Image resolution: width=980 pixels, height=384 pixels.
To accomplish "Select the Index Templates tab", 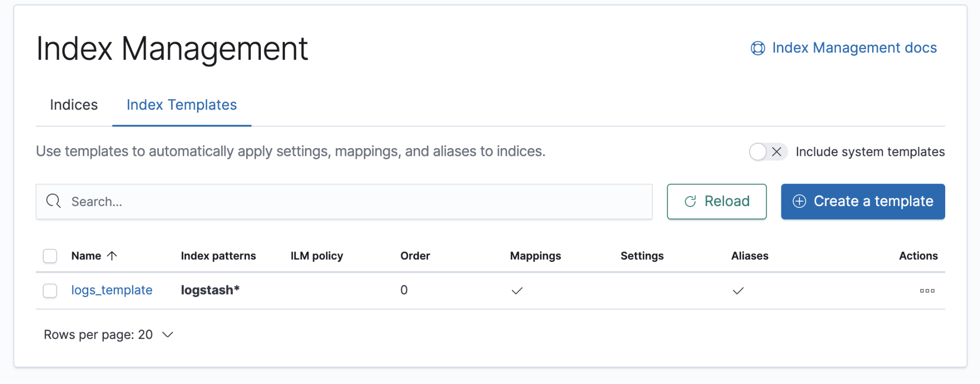I will click(181, 105).
